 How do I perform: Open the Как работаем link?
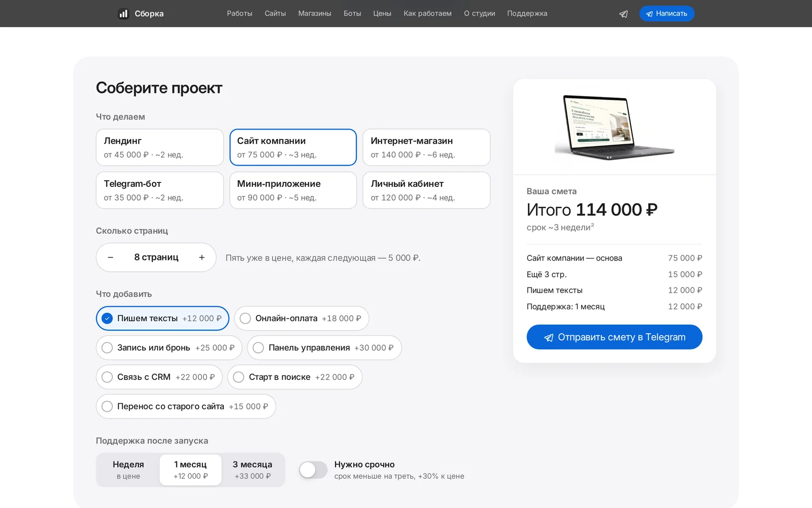(x=427, y=14)
